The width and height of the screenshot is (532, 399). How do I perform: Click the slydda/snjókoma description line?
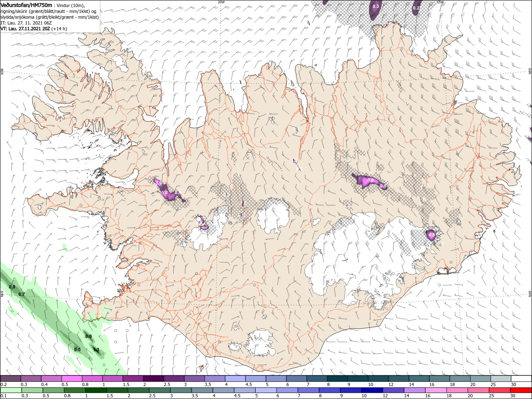click(x=49, y=17)
